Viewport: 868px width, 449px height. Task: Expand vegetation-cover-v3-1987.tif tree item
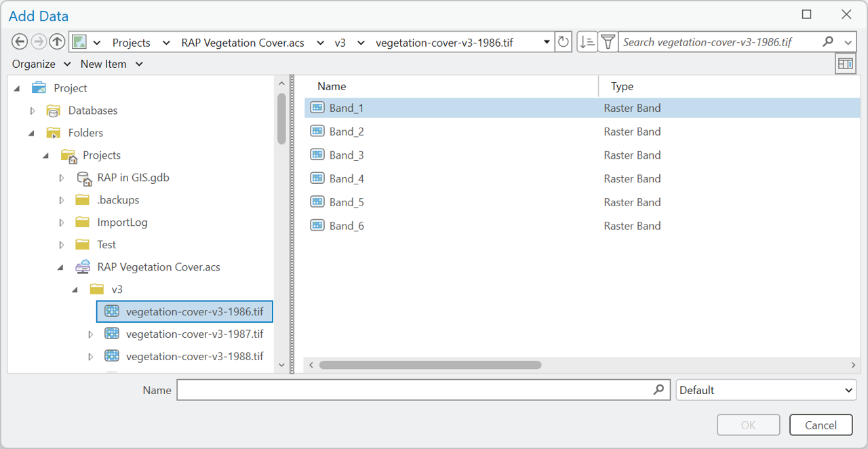click(x=91, y=334)
